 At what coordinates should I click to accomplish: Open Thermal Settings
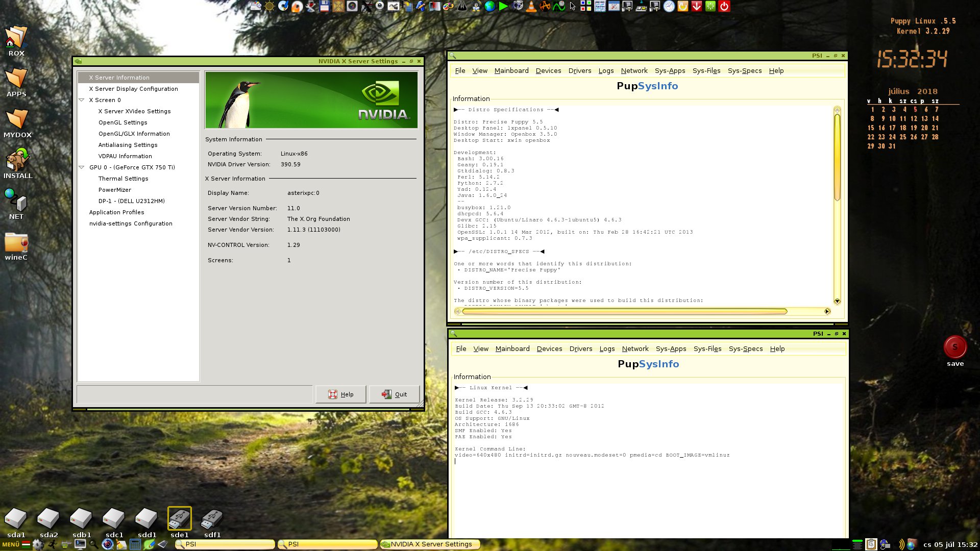pyautogui.click(x=123, y=179)
